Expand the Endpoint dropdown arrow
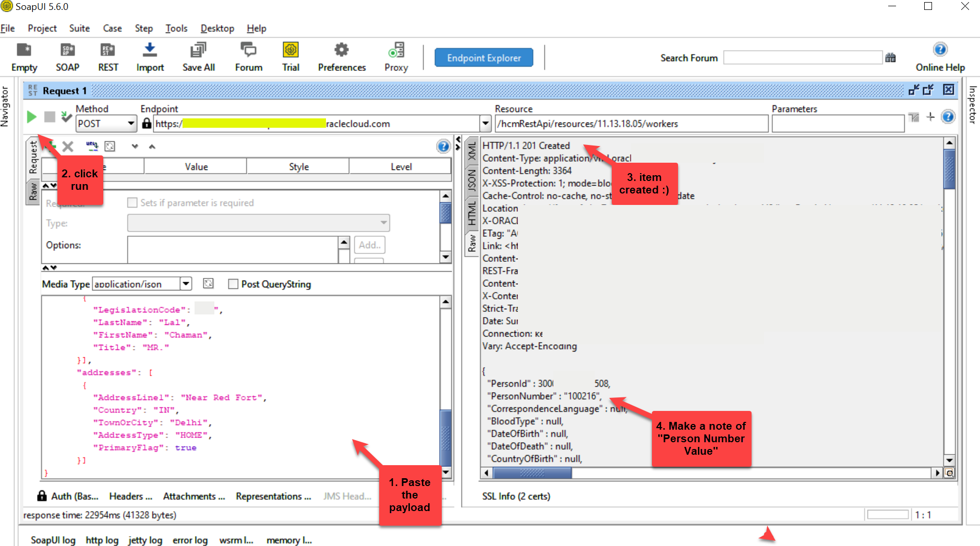The height and width of the screenshot is (546, 980). click(486, 124)
